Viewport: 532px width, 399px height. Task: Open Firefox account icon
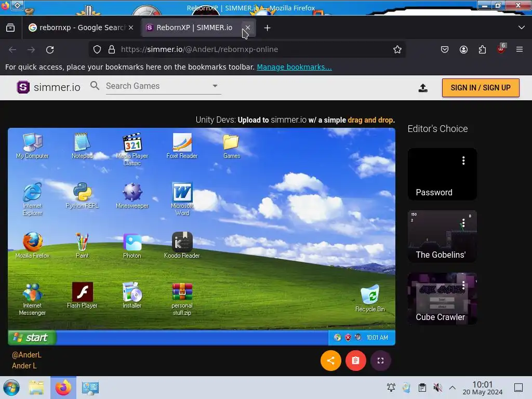pos(463,49)
